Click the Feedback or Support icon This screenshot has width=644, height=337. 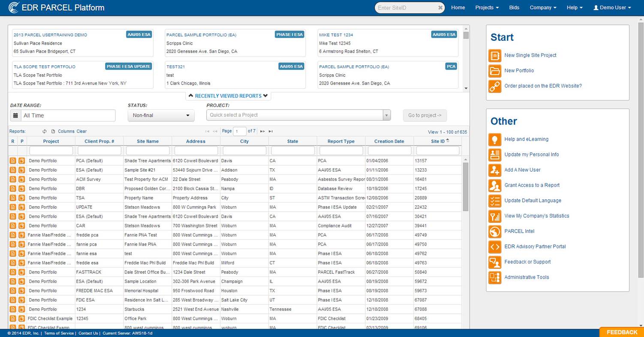pos(495,262)
